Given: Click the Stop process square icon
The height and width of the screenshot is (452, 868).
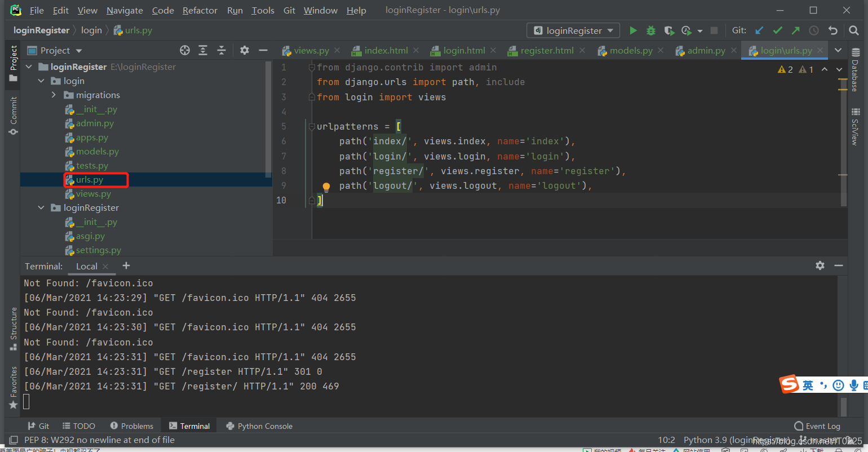Looking at the screenshot, I should pyautogui.click(x=714, y=30).
